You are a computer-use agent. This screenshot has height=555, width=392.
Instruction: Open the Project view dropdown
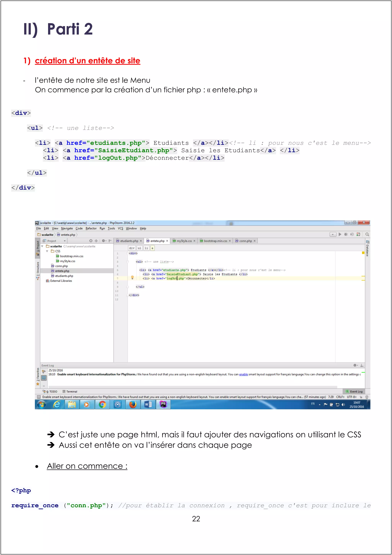(x=54, y=241)
